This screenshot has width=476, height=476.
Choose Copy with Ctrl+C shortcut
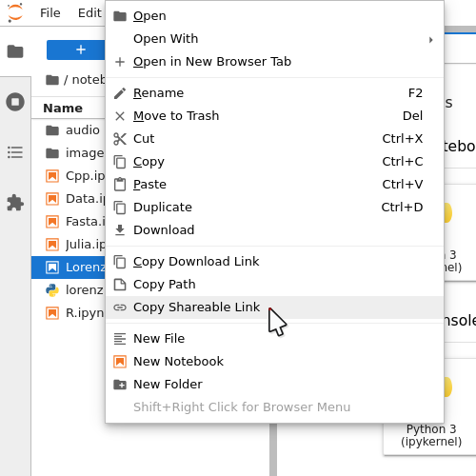click(274, 162)
